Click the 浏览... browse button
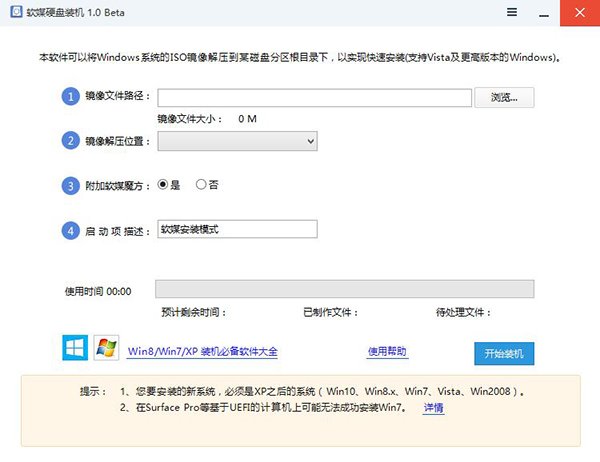Screen dimensions: 600x462 coord(504,98)
